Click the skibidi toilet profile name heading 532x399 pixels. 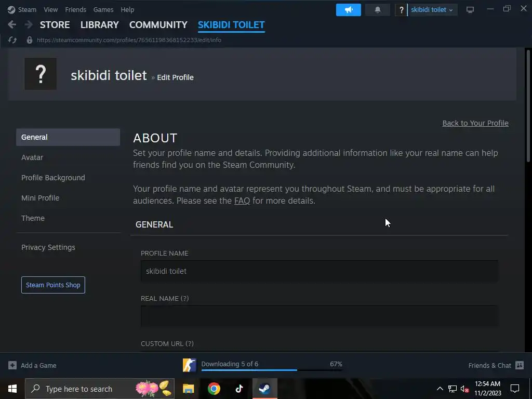109,75
